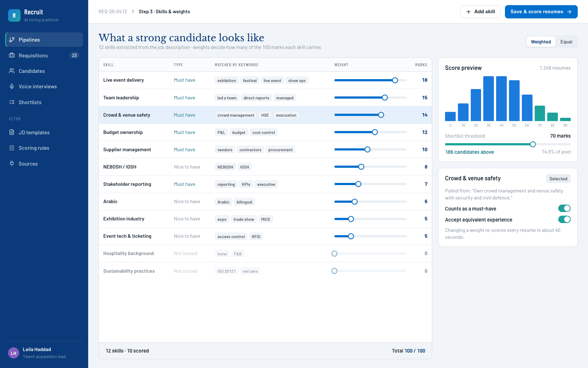Click the Requisitions 23 count badge
Image resolution: width=588 pixels, height=368 pixels.
(74, 55)
